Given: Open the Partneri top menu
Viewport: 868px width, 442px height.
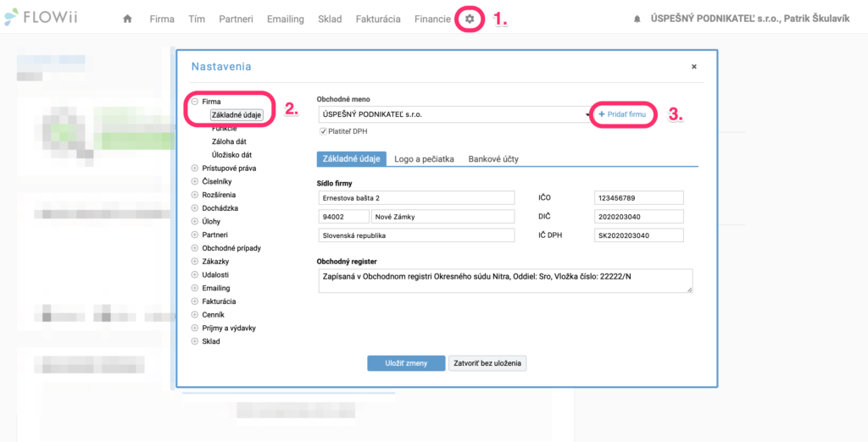Looking at the screenshot, I should [236, 19].
